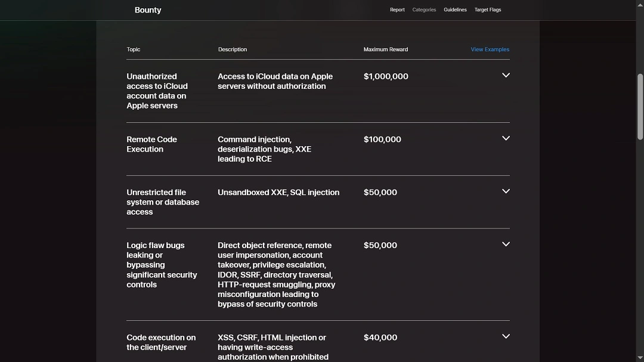Image resolution: width=644 pixels, height=362 pixels.
Task: Open View Examples
Action: click(490, 49)
